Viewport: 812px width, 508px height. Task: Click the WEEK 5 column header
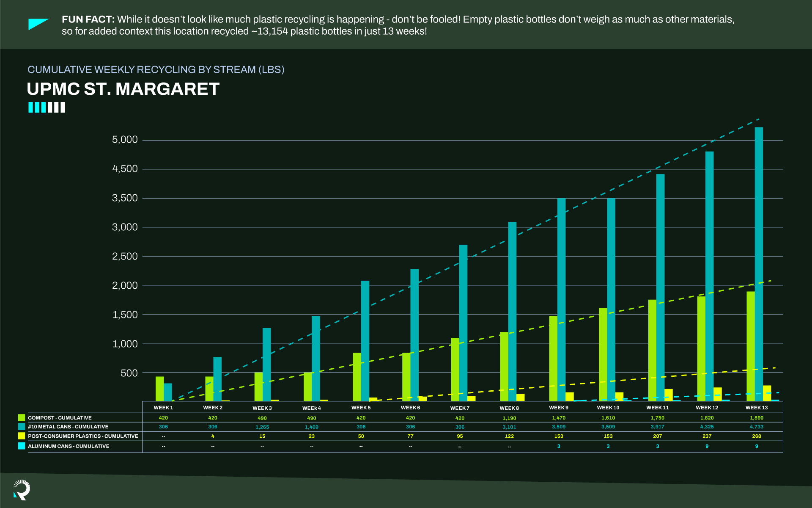[361, 408]
